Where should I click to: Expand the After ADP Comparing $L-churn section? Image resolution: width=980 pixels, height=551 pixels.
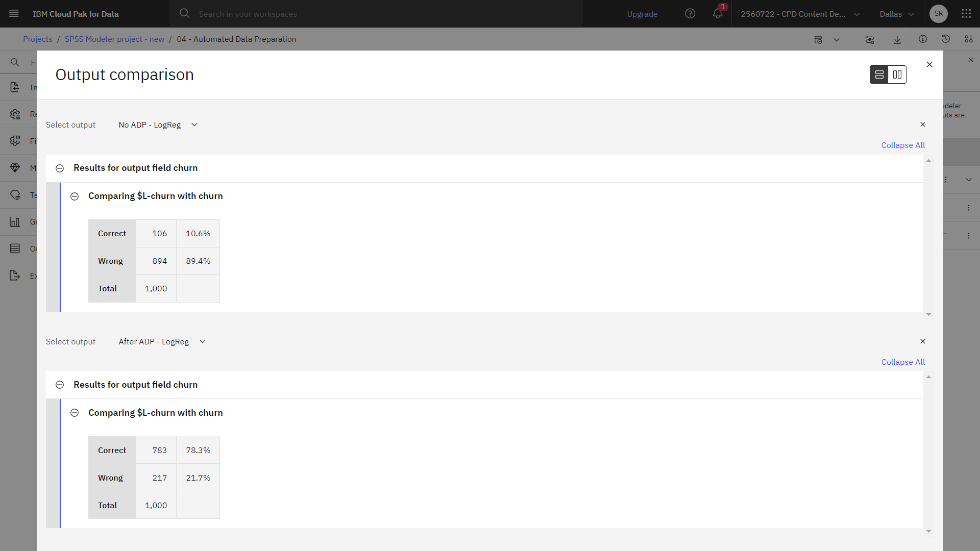(75, 412)
